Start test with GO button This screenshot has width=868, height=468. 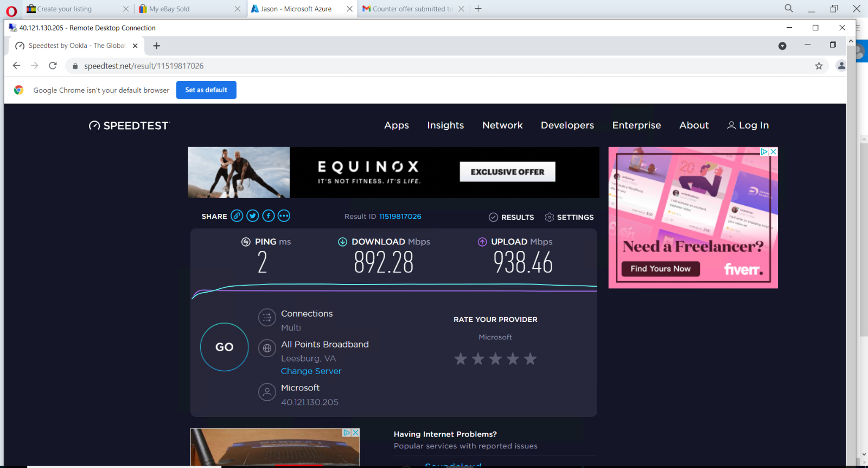[x=224, y=347]
